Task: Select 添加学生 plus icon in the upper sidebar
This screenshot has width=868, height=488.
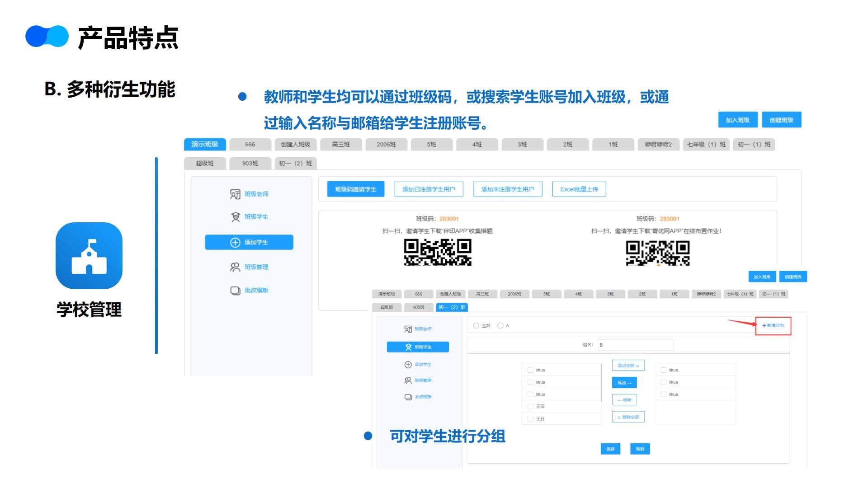Action: click(x=235, y=243)
